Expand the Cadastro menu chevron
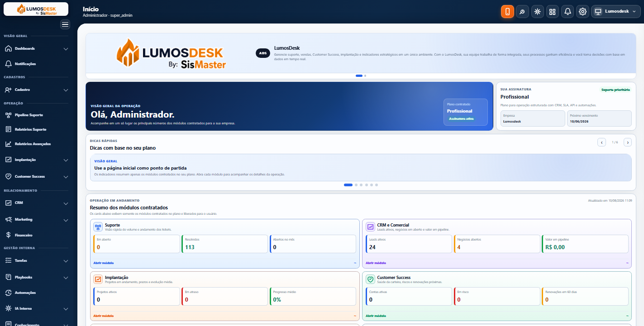644x326 pixels. click(x=66, y=90)
